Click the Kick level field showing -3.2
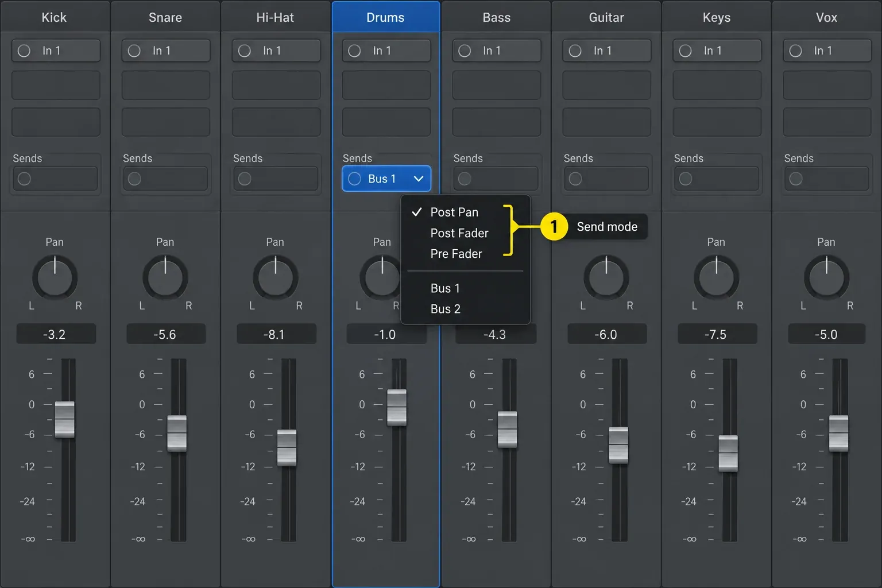The image size is (882, 588). [x=56, y=334]
